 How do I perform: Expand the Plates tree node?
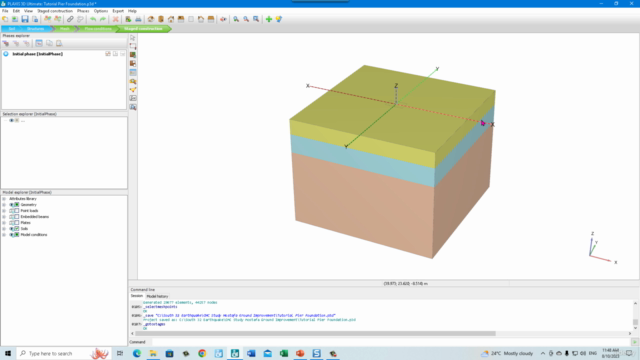[x=4, y=223]
